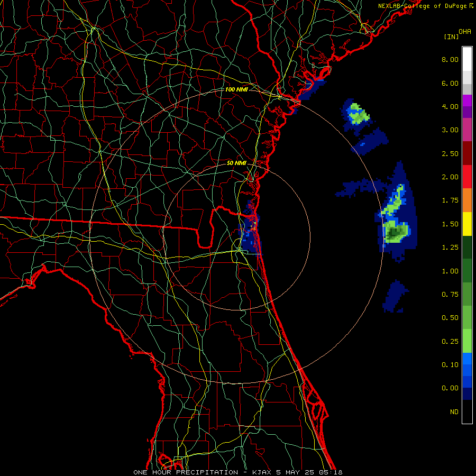
Task: Select the 0.10 legend value
Action: [450, 365]
